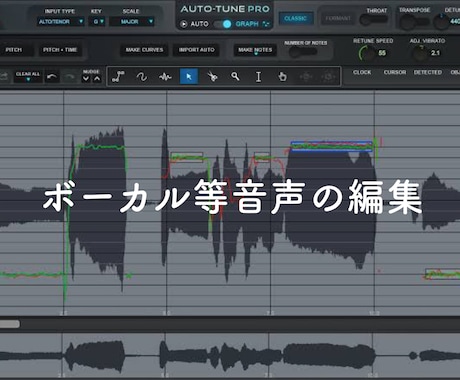Open the Clear All dropdown
Image resolution: width=460 pixels, height=380 pixels.
(28, 76)
